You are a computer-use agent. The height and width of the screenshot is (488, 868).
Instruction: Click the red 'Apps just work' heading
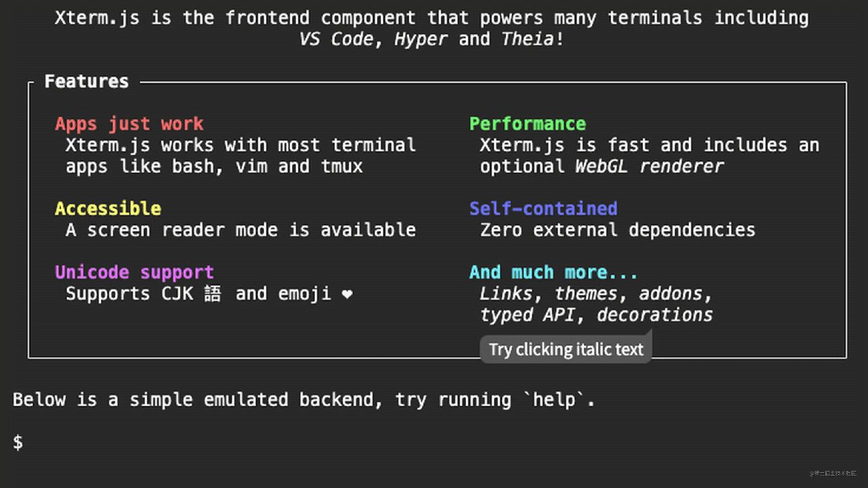pos(129,124)
